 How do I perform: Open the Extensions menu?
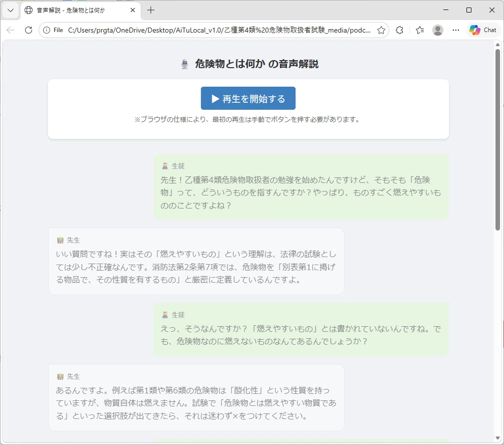(x=399, y=30)
